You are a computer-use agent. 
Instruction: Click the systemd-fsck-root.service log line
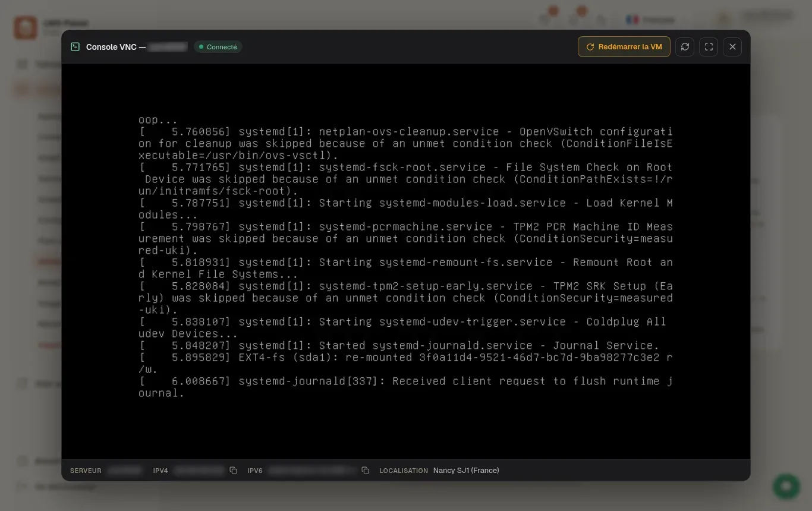(405, 179)
